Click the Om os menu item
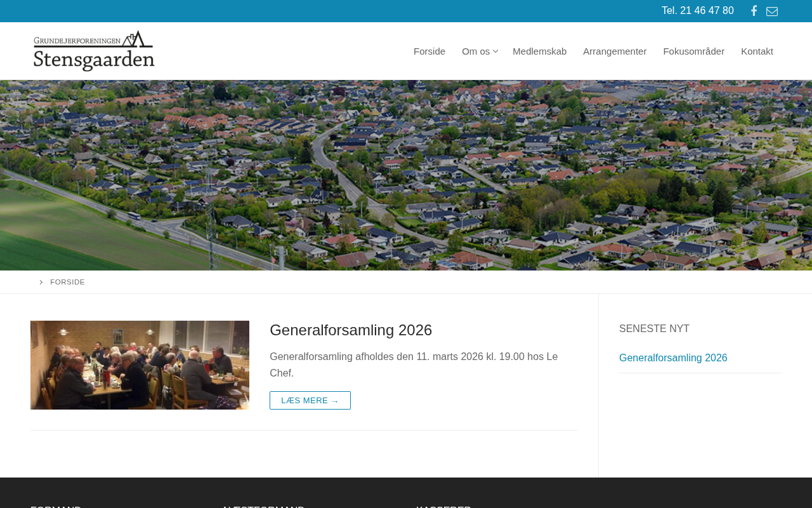The image size is (812, 508). click(476, 51)
